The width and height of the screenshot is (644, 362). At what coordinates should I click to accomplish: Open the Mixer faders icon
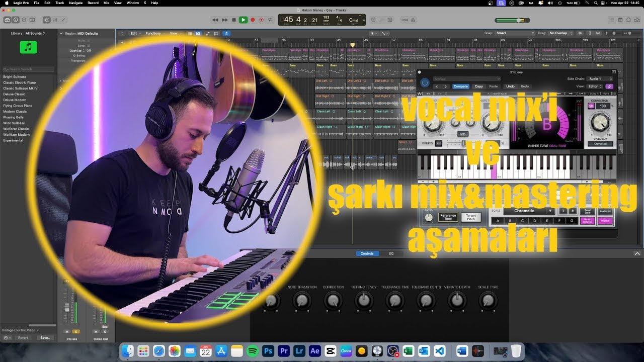coord(55,20)
